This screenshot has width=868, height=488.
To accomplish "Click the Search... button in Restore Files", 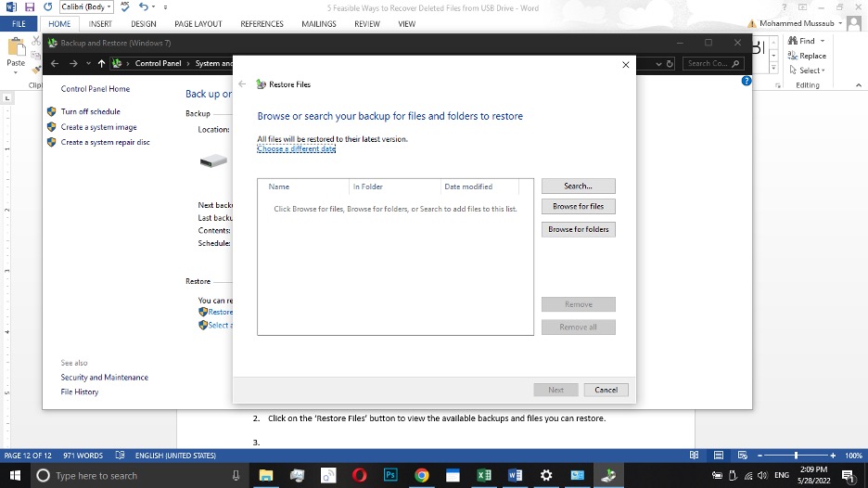I will [578, 186].
